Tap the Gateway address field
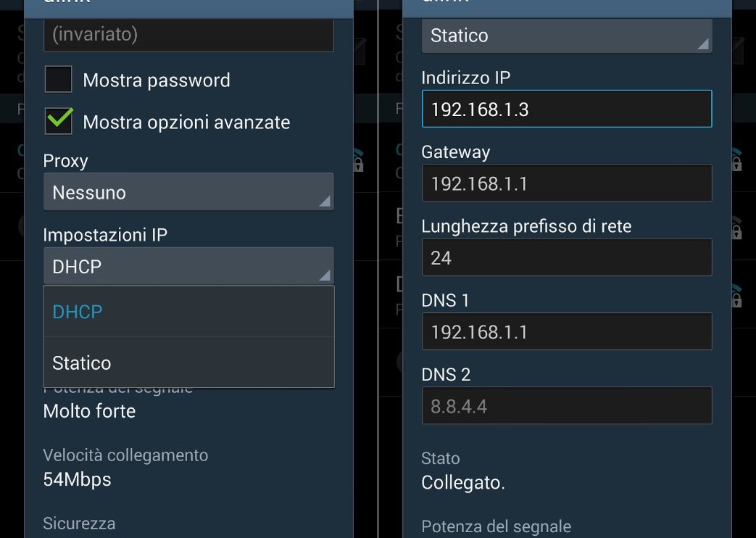The image size is (756, 538). [566, 183]
